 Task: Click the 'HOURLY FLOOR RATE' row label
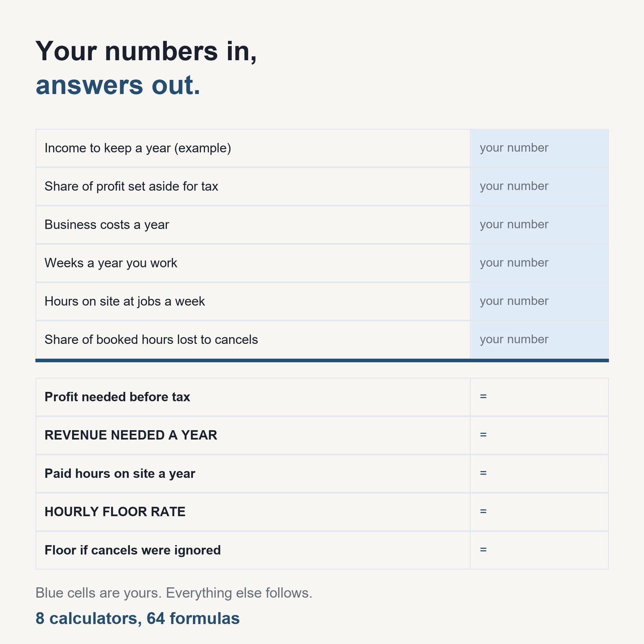pos(115,512)
